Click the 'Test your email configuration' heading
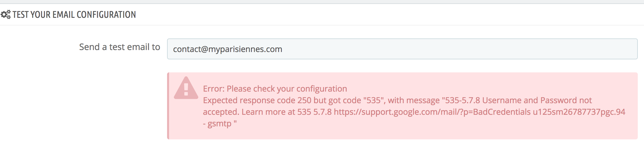 74,14
